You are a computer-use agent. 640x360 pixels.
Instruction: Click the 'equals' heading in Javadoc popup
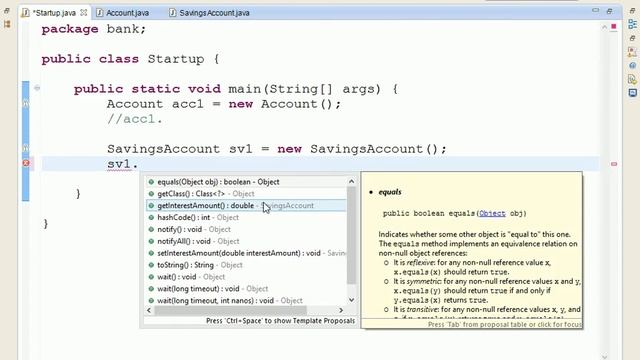click(x=390, y=192)
